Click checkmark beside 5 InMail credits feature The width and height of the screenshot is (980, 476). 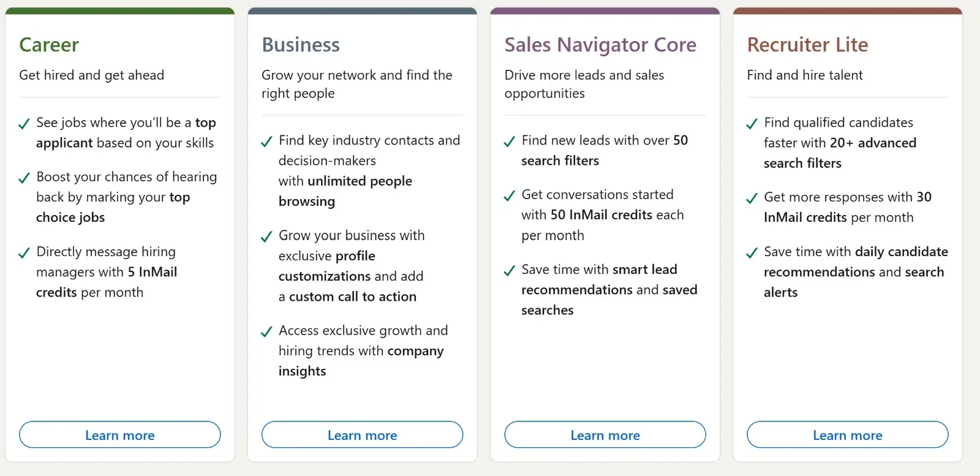pyautogui.click(x=24, y=253)
